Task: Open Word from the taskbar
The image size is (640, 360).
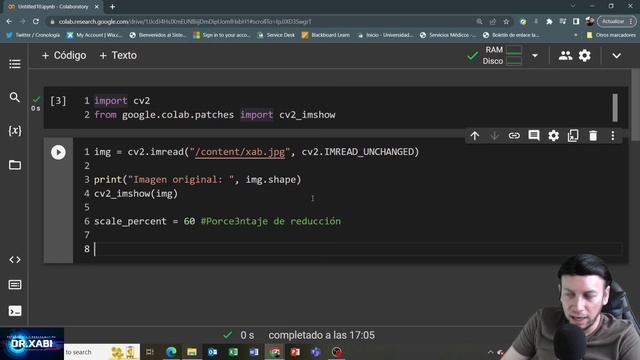Action: coord(254,352)
